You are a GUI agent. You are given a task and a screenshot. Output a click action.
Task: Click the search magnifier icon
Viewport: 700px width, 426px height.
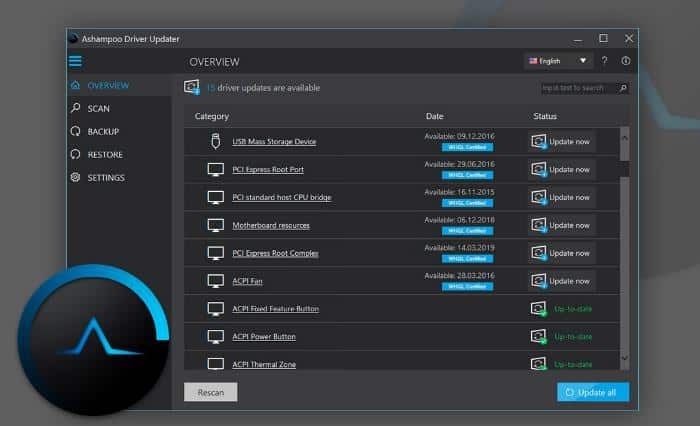[x=623, y=88]
